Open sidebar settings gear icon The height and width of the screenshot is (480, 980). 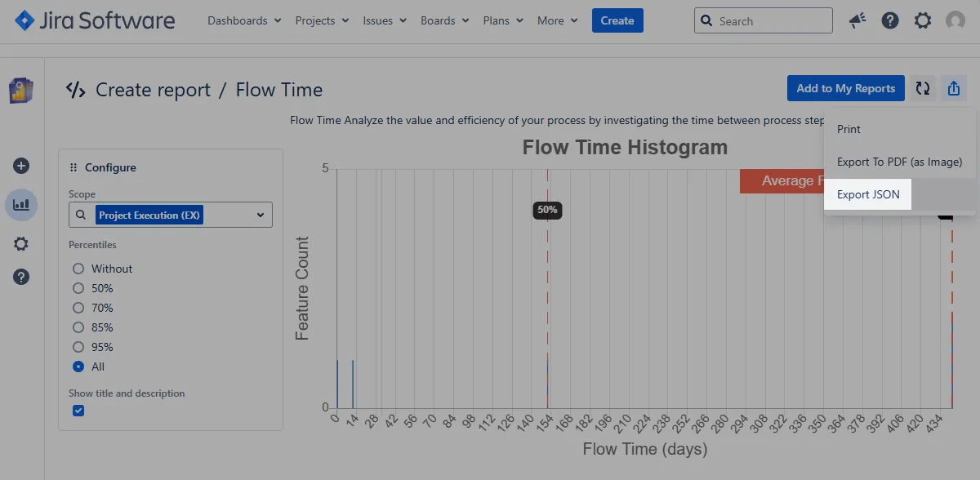tap(22, 244)
